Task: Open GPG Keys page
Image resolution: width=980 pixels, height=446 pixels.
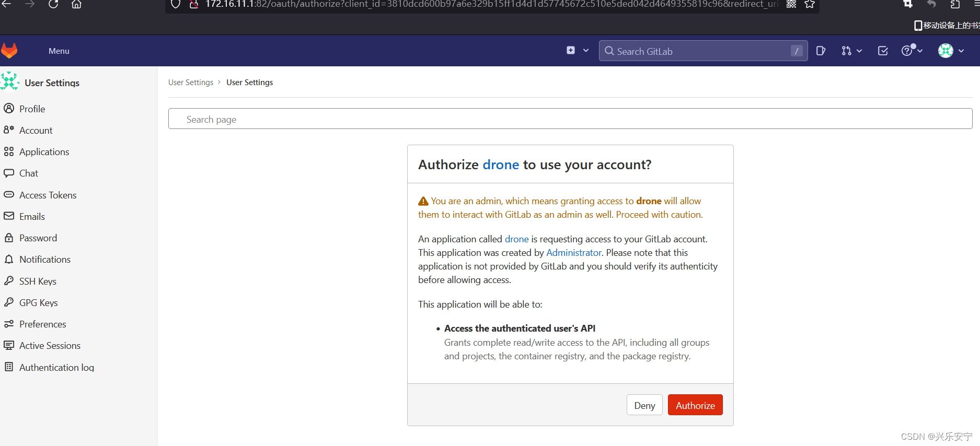Action: (x=39, y=302)
